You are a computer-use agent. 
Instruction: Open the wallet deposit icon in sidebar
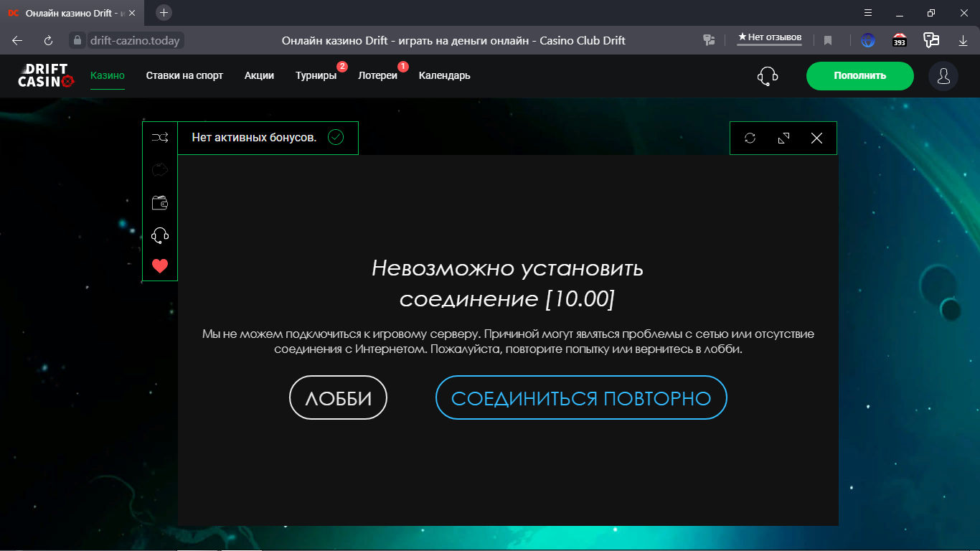160,203
